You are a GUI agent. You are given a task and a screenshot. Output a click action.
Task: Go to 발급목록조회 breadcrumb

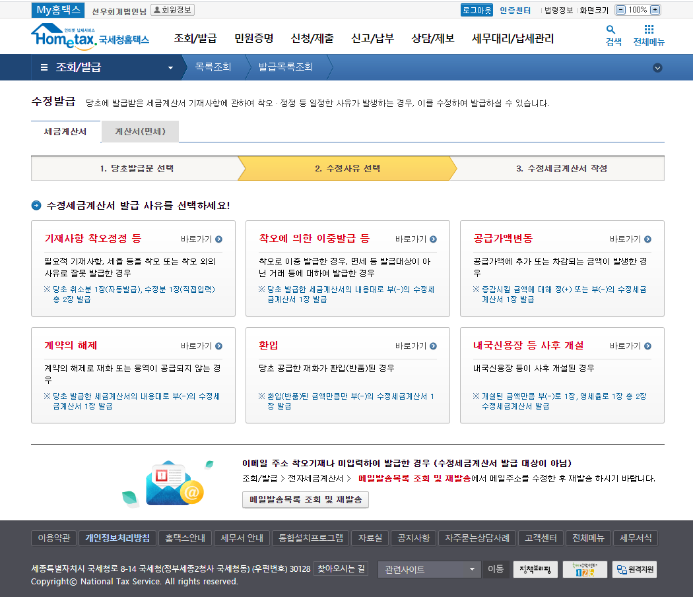coord(286,67)
